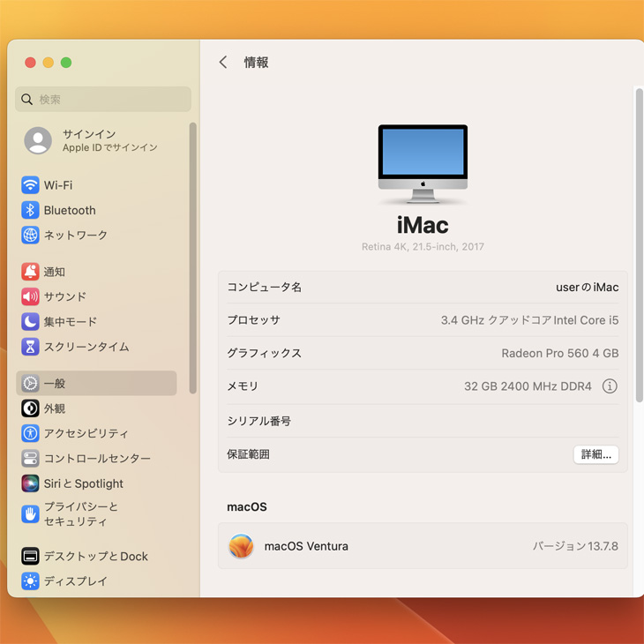Click the back chevron beside 情報

pos(223,63)
